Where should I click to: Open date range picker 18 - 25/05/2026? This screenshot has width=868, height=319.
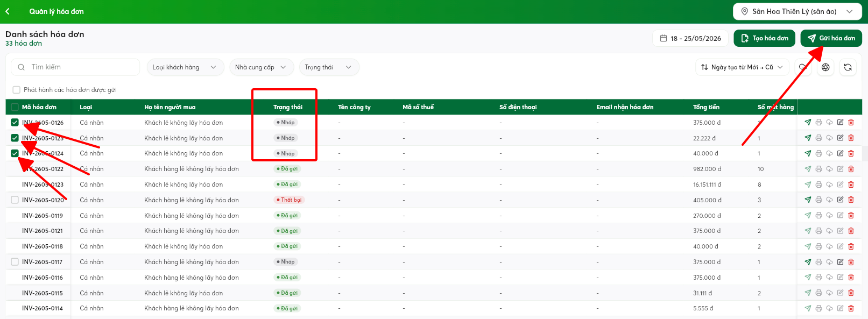[690, 38]
